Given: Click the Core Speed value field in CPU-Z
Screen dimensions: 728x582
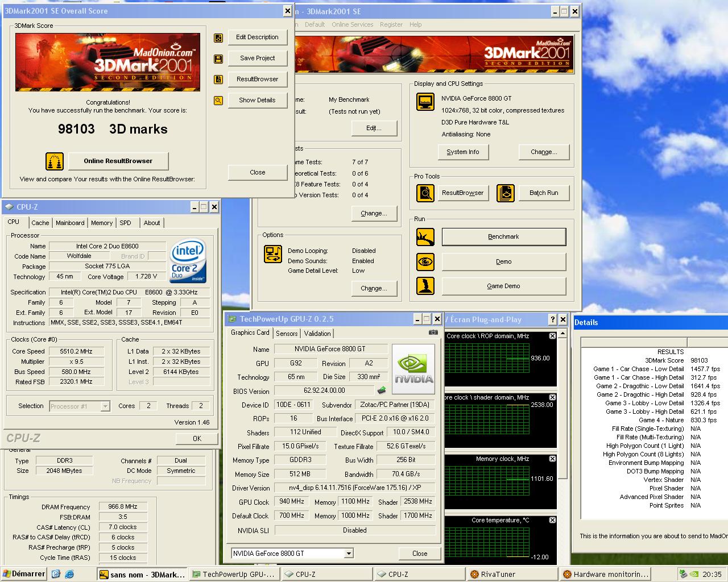Looking at the screenshot, I should pyautogui.click(x=77, y=352).
